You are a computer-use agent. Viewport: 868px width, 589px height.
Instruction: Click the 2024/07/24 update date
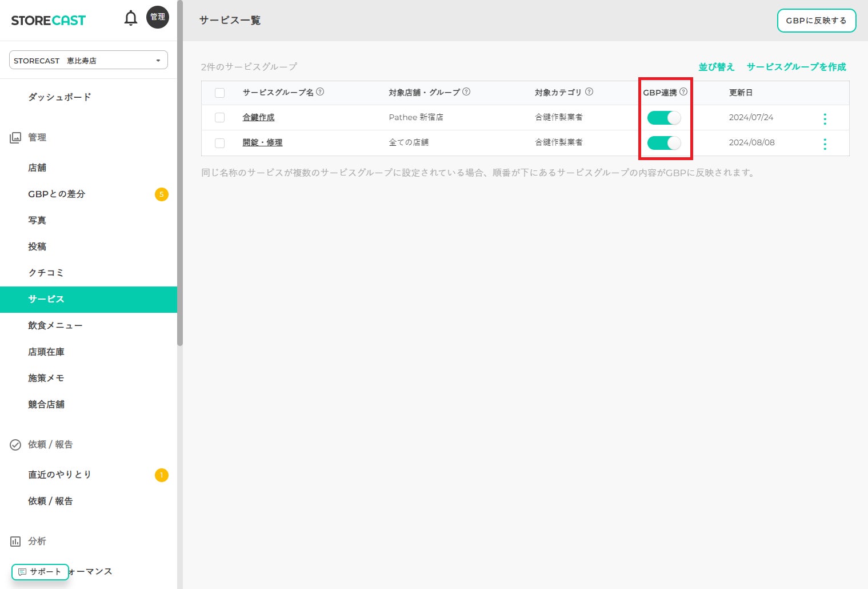click(751, 117)
